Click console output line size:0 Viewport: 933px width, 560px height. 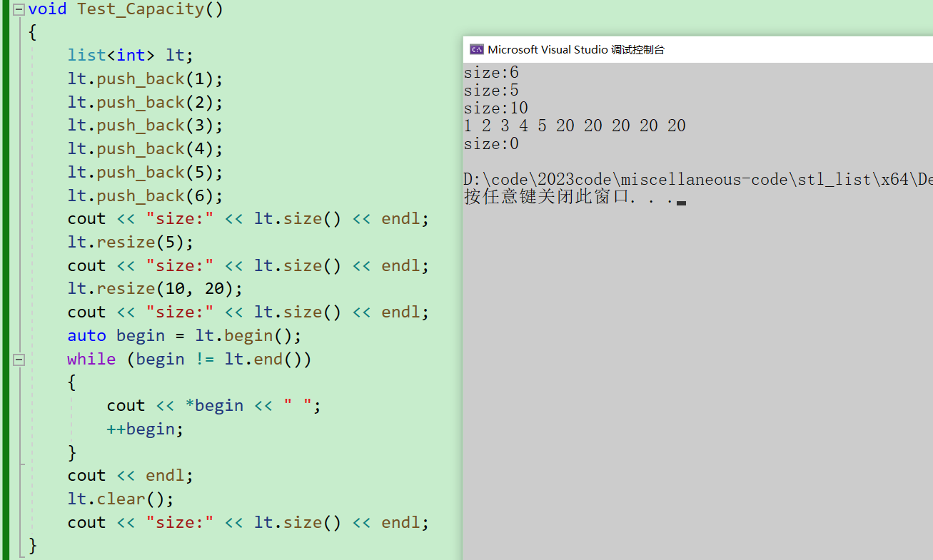[491, 144]
